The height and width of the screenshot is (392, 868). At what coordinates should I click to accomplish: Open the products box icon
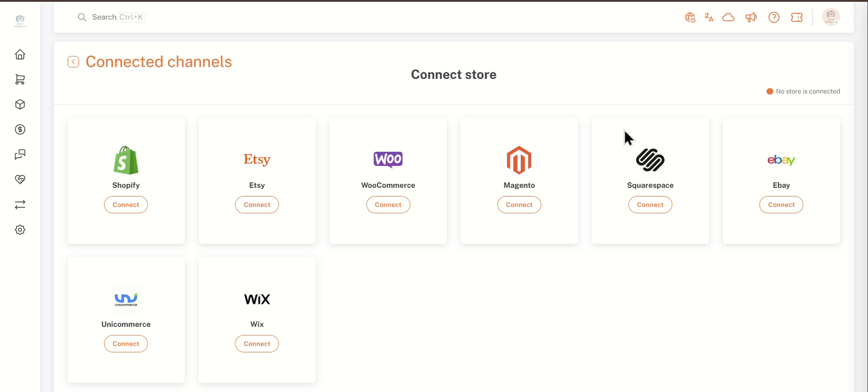[x=20, y=104]
